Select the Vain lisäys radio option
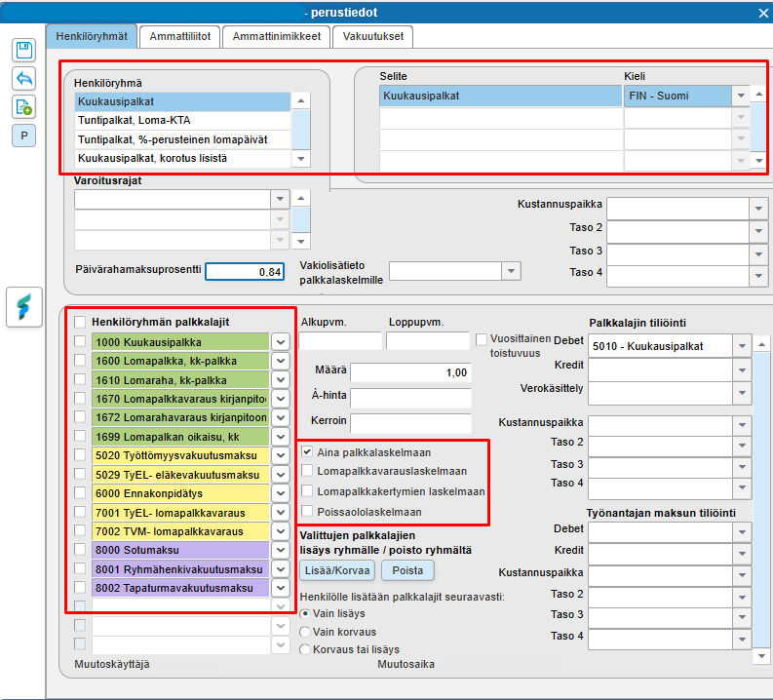This screenshot has height=700, width=773. pyautogui.click(x=305, y=614)
